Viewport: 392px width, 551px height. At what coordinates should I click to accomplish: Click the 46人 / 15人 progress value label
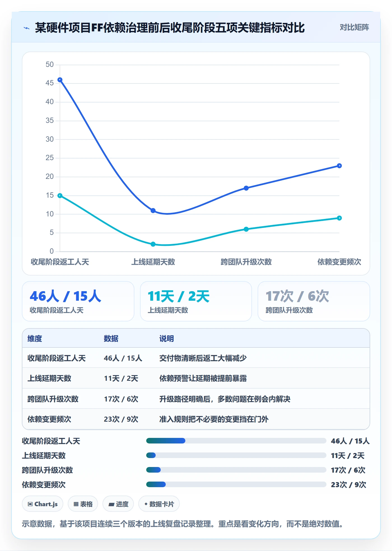pyautogui.click(x=350, y=441)
